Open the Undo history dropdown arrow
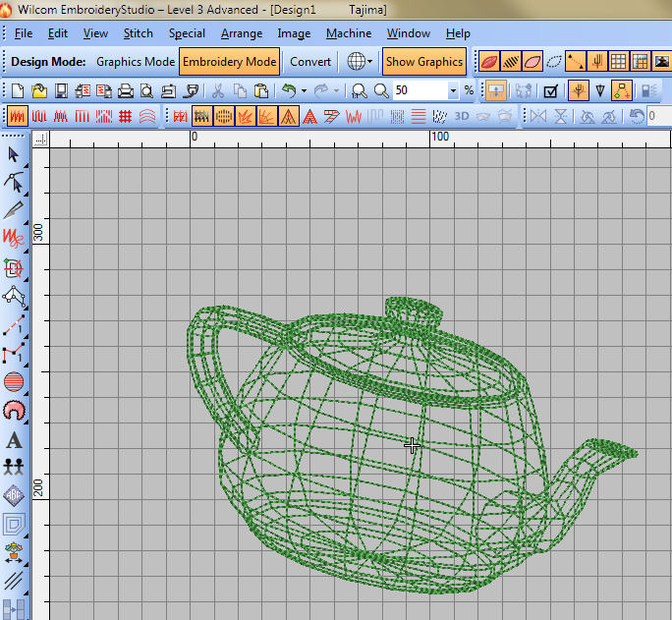 tap(304, 90)
